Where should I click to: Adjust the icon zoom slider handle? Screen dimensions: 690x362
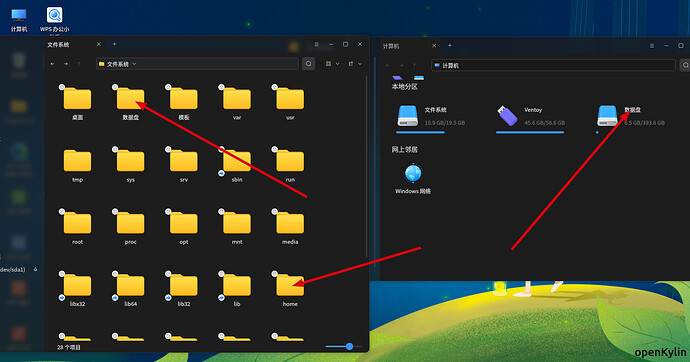click(x=349, y=347)
